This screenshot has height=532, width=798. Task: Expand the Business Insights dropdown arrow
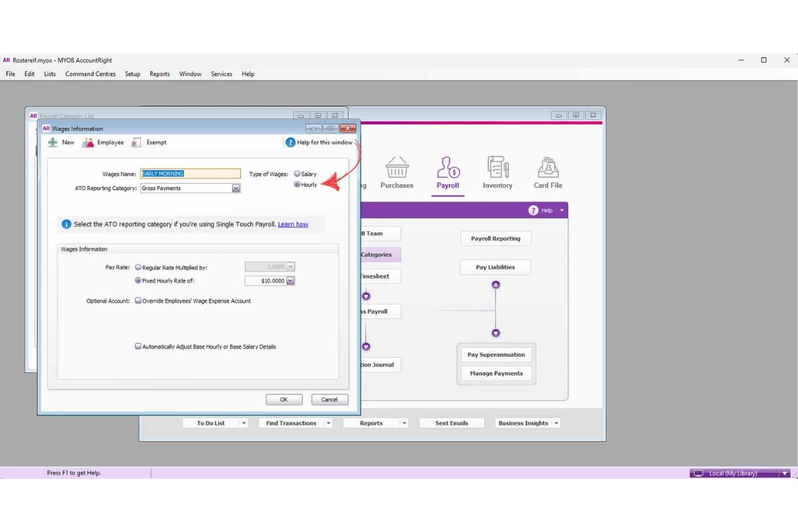[556, 423]
